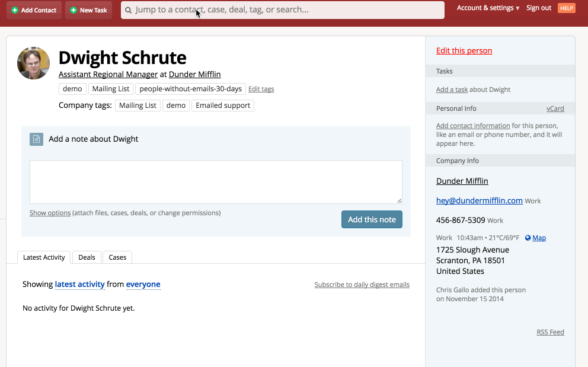This screenshot has height=367, width=588.
Task: Open the everyone filter dropdown
Action: (143, 284)
